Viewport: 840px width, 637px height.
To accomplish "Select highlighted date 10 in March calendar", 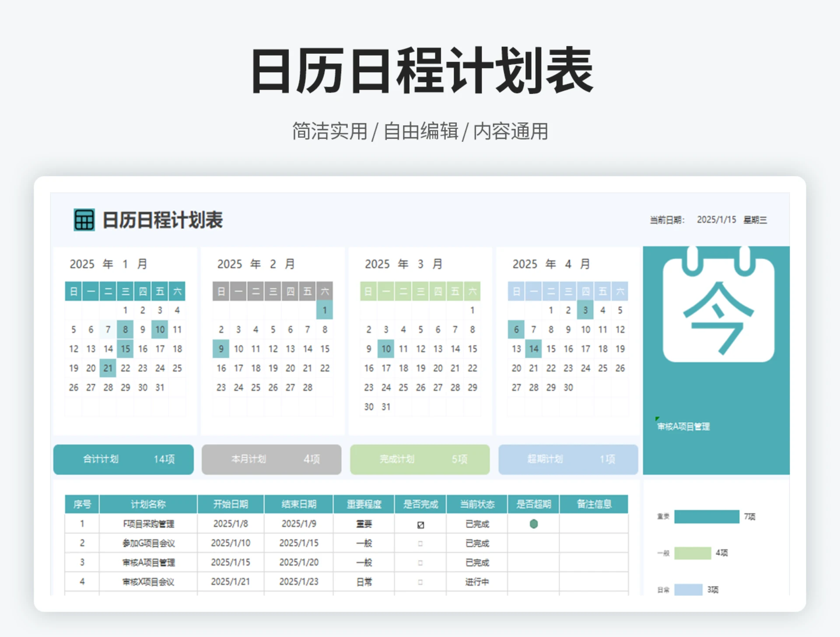I will 385,349.
